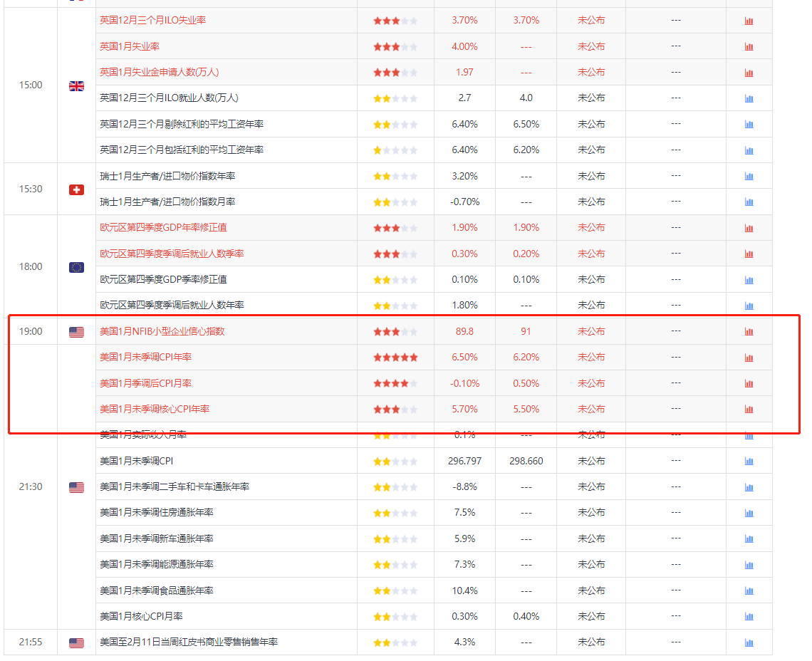Click the US flag at 21:30
The height and width of the screenshot is (661, 812).
(x=77, y=487)
